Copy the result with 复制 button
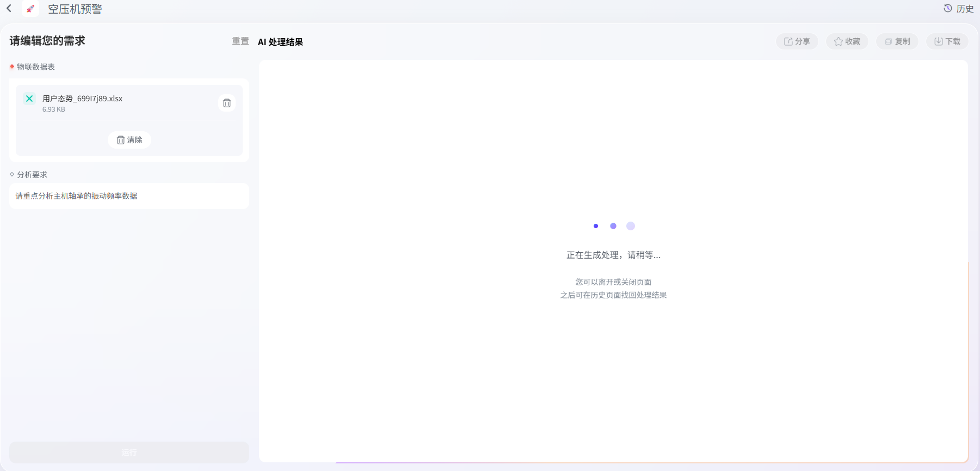Screen dimensions: 980x471 tap(897, 41)
